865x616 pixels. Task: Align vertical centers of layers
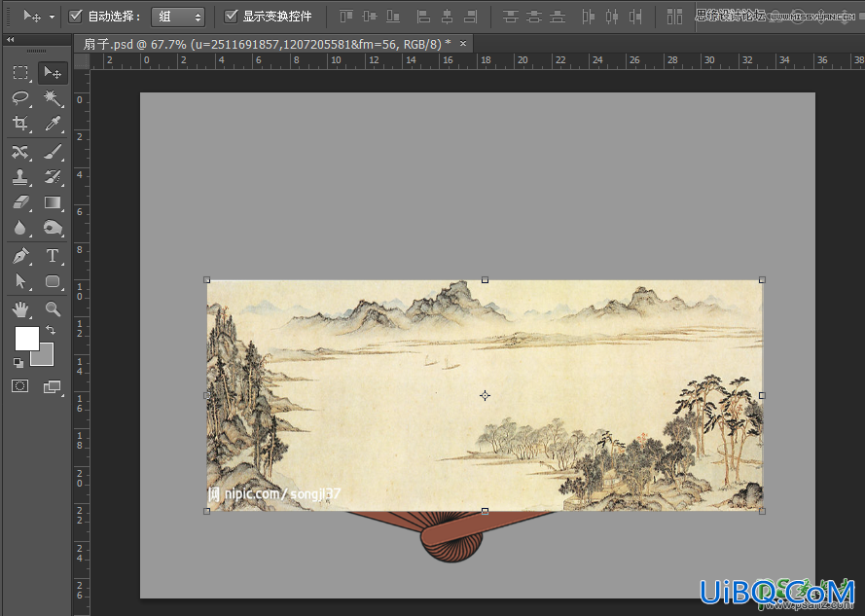370,17
